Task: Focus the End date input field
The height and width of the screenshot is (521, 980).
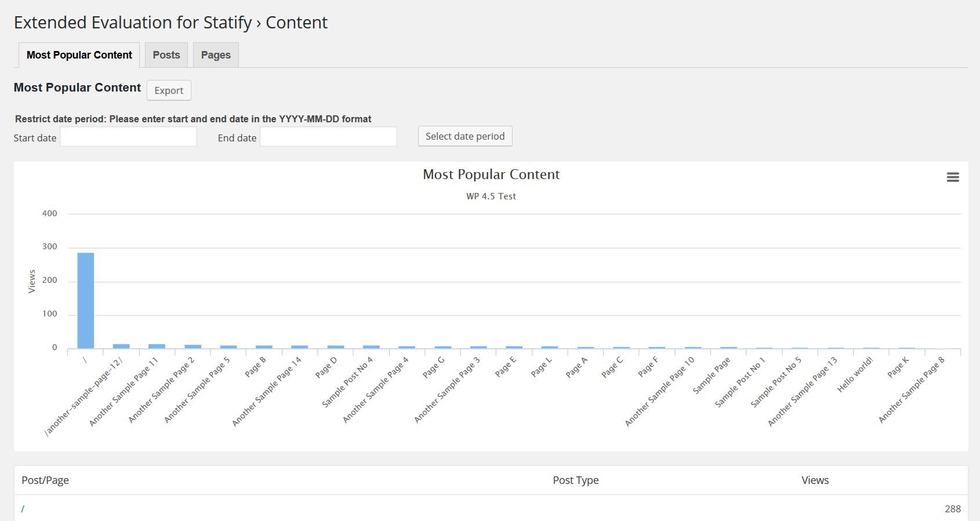Action: [x=328, y=137]
